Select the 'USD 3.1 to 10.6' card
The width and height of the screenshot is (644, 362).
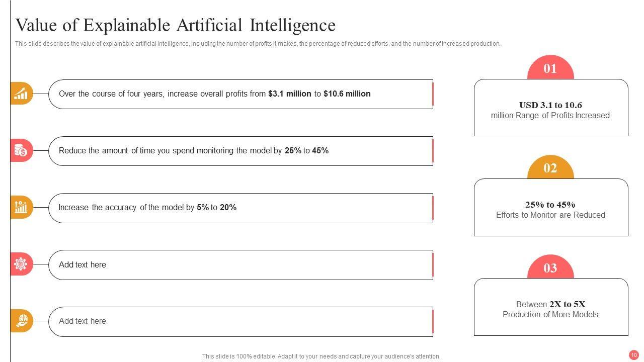coord(550,110)
